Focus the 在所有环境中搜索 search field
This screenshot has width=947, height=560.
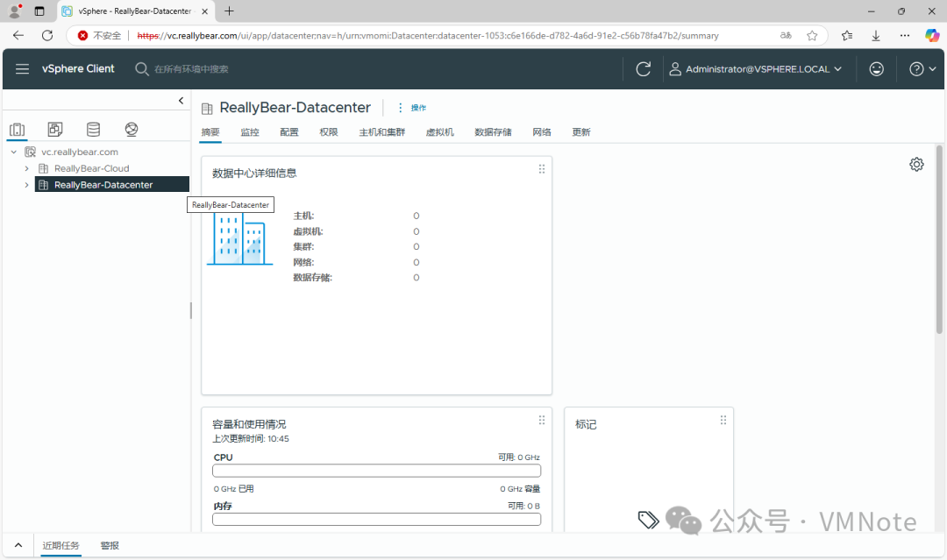pos(191,69)
